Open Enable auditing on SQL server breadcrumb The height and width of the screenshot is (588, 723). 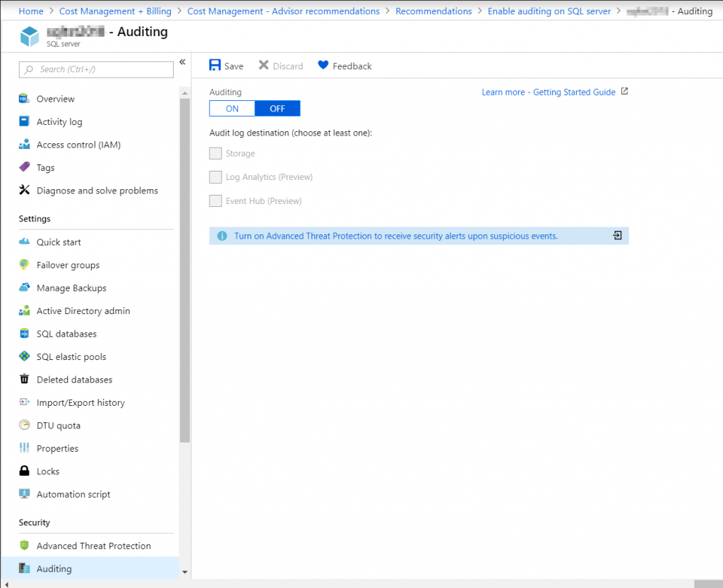tap(549, 11)
